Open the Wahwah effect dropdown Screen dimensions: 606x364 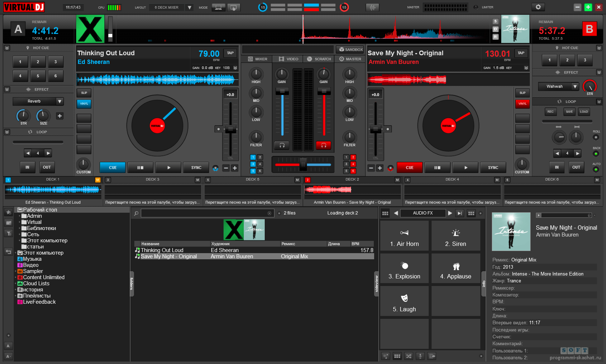575,87
